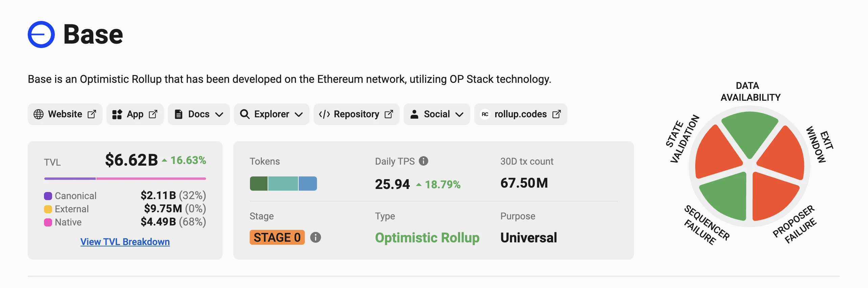Screen dimensions: 868x288
Task: Click the purple Canonical color swatch
Action: pos(48,196)
